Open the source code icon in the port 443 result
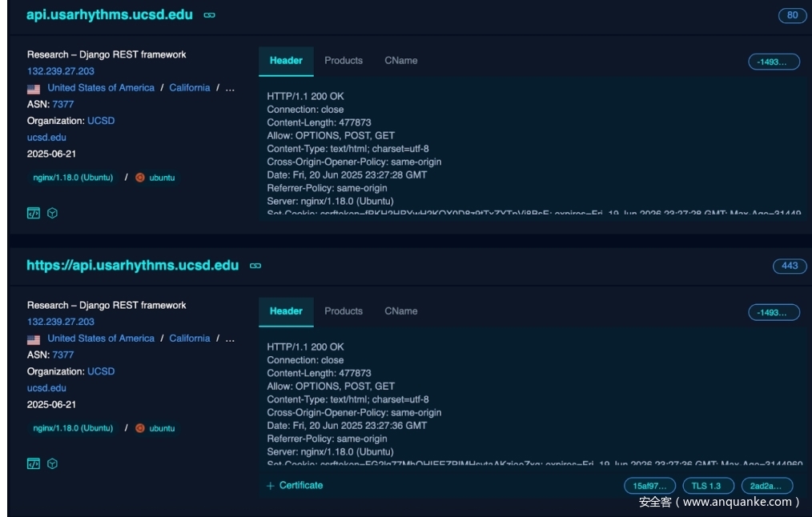 34,463
